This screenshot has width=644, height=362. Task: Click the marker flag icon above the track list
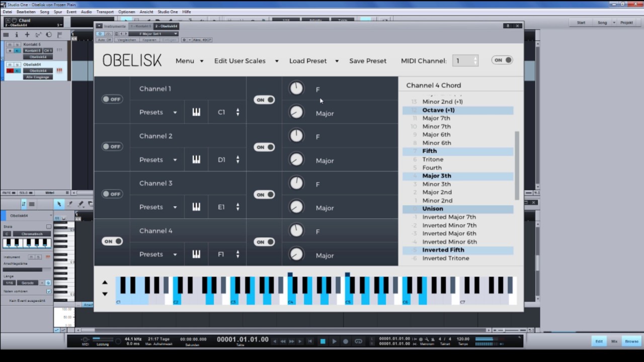tap(59, 35)
